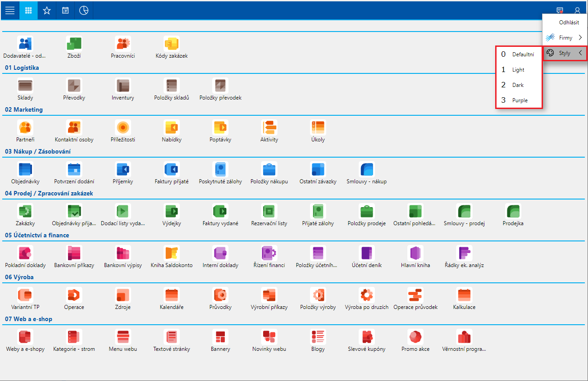Open Hlavní kniha module
This screenshot has height=381, width=588.
pos(415,256)
